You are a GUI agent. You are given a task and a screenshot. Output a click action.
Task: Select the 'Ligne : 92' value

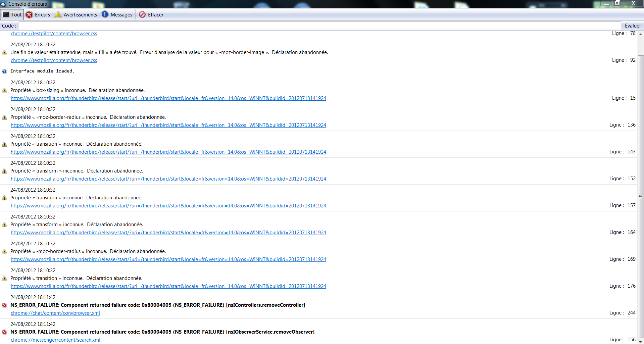pos(624,60)
